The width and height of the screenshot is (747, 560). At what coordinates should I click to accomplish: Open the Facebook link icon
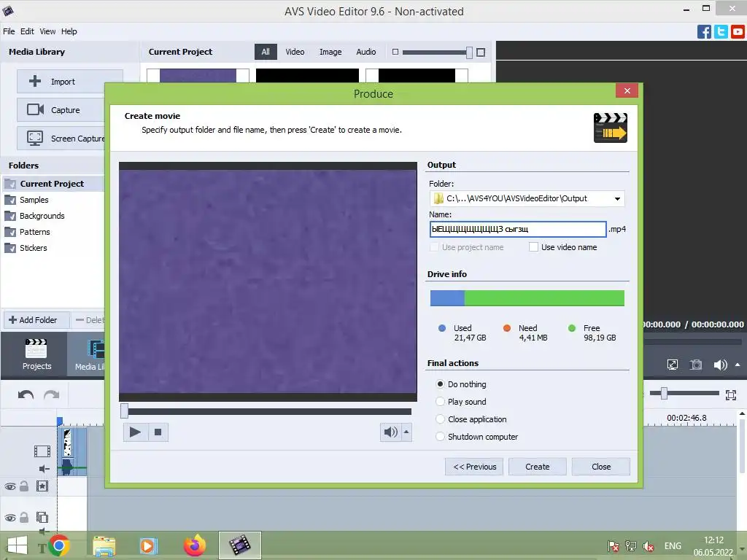click(x=704, y=32)
